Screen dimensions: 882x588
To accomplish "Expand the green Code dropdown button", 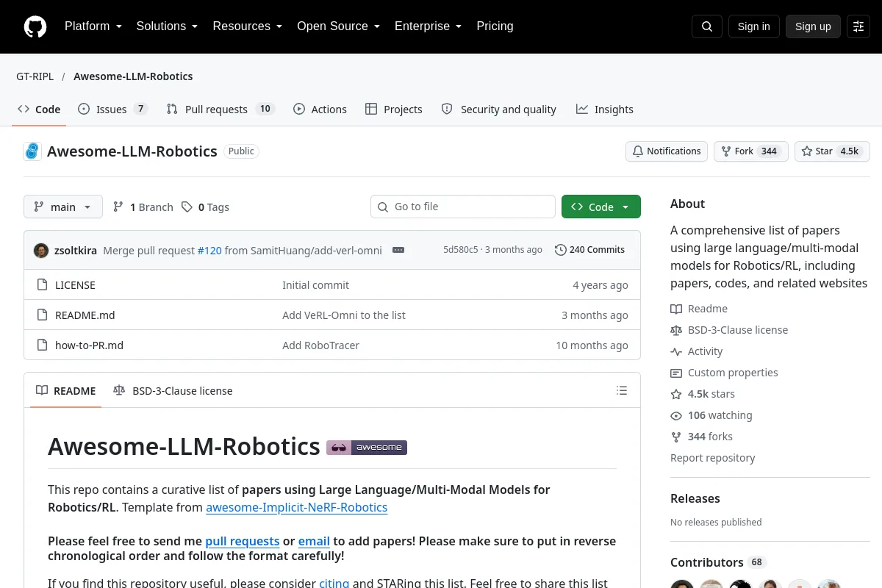I will tap(601, 207).
